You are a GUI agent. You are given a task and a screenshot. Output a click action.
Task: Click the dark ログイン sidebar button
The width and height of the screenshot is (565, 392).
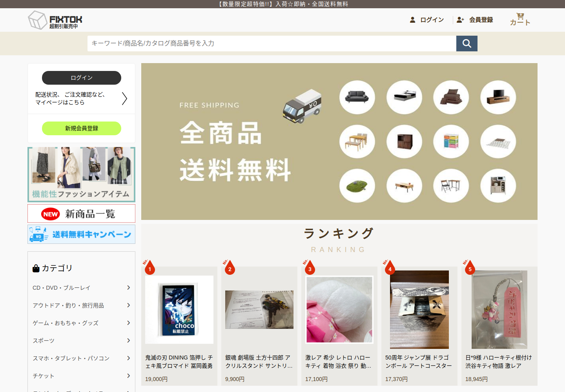click(x=82, y=78)
